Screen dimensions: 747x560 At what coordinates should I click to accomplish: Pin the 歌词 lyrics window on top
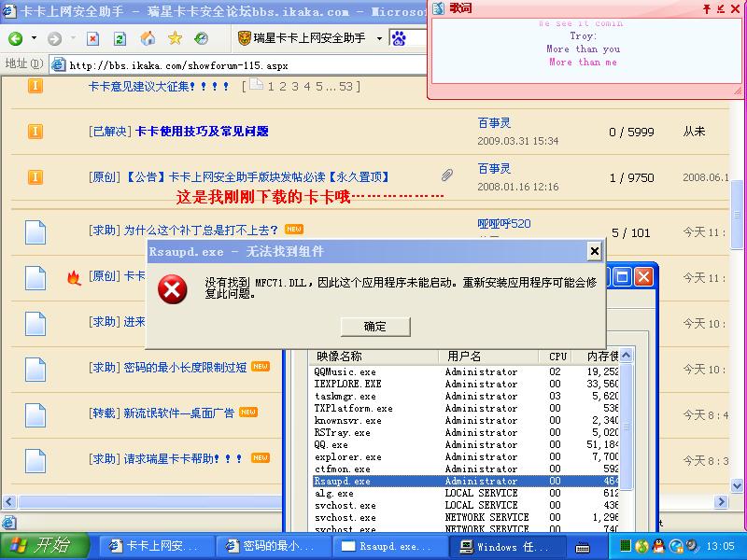(707, 8)
